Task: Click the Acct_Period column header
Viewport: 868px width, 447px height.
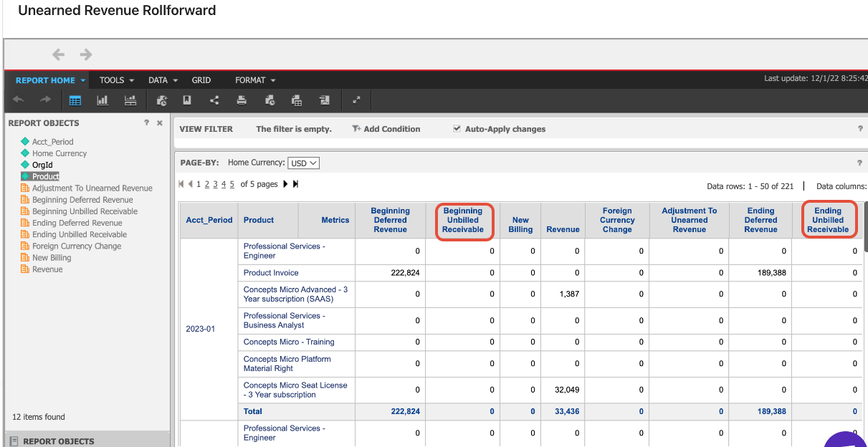Action: 209,220
